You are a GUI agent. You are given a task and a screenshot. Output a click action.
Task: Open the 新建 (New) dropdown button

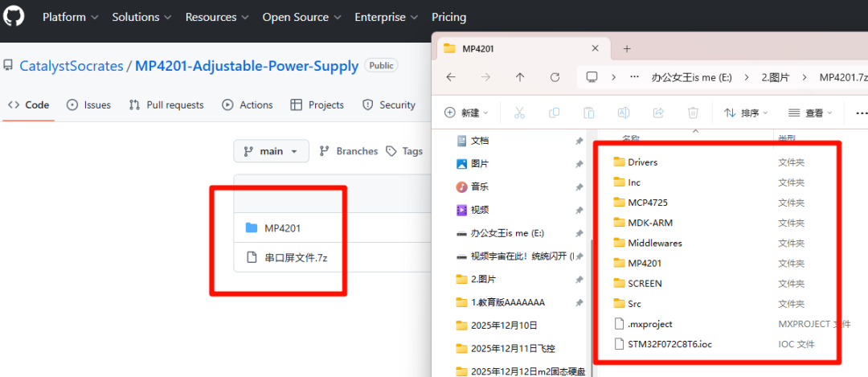point(467,113)
